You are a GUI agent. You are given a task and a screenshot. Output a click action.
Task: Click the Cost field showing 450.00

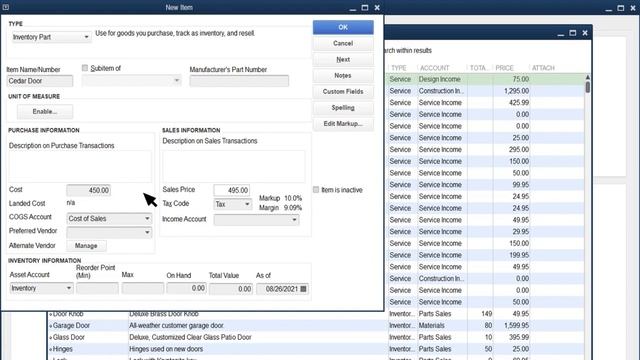88,190
